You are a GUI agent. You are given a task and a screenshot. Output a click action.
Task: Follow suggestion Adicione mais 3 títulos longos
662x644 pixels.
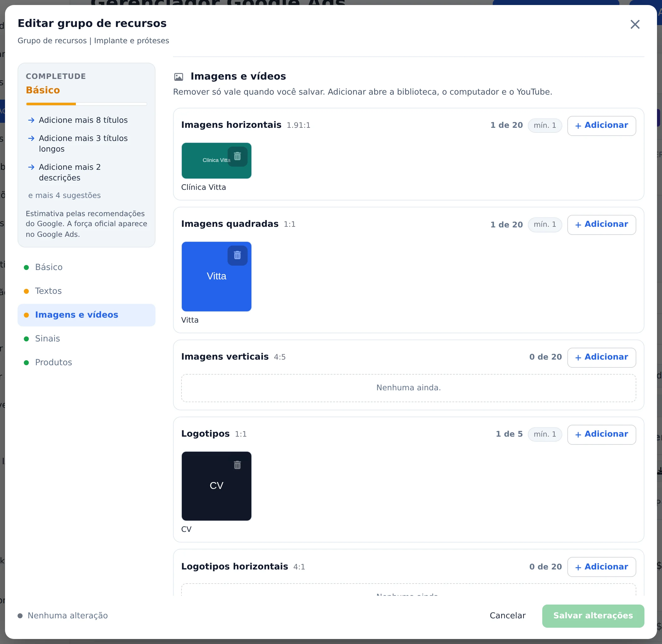pos(78,143)
